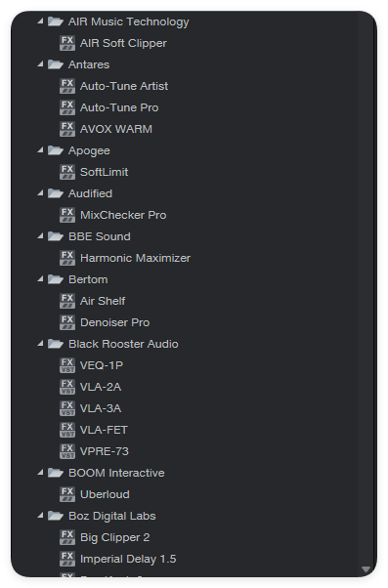Screen dimensions: 388x588
Task: Click the FX icon next to Uberloud
Action: tap(67, 494)
